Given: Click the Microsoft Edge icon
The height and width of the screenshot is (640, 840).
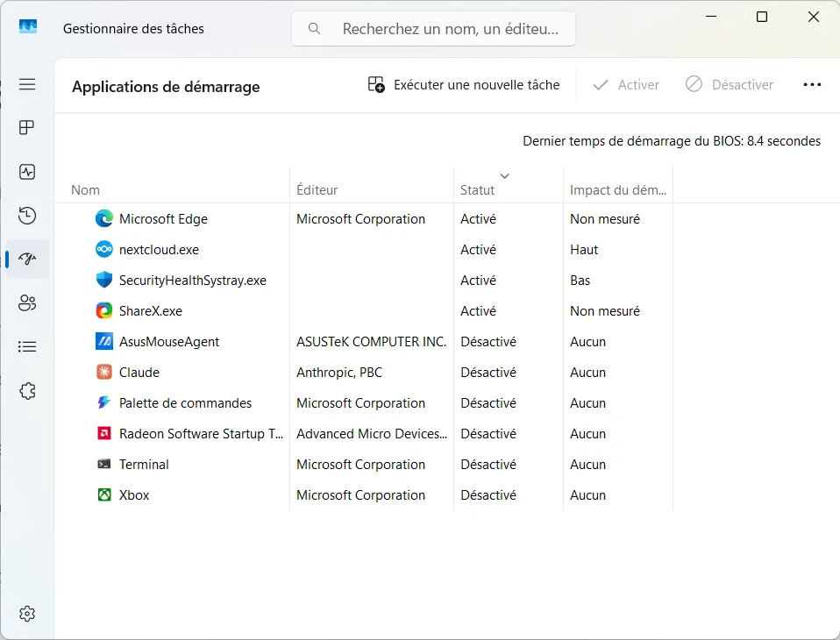Looking at the screenshot, I should (104, 218).
